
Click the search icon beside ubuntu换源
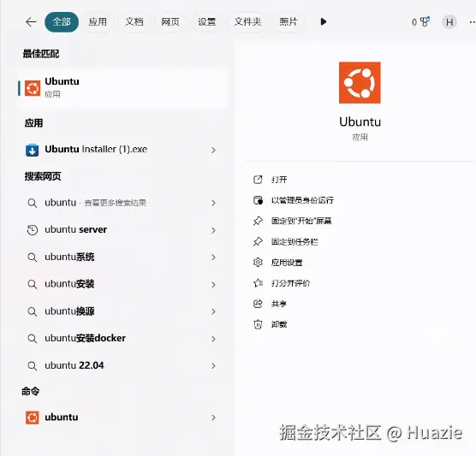pos(33,311)
